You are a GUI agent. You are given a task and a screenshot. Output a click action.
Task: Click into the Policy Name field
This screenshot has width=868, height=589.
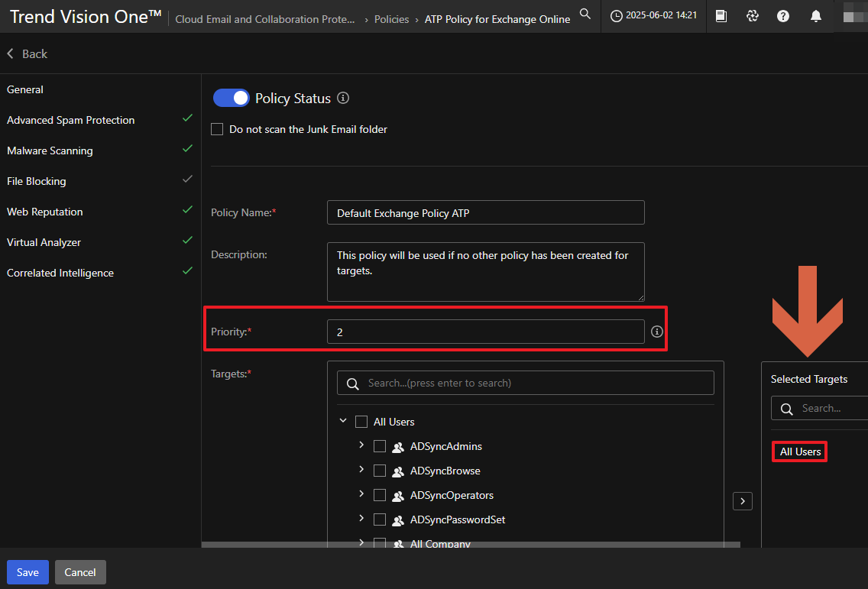click(485, 213)
